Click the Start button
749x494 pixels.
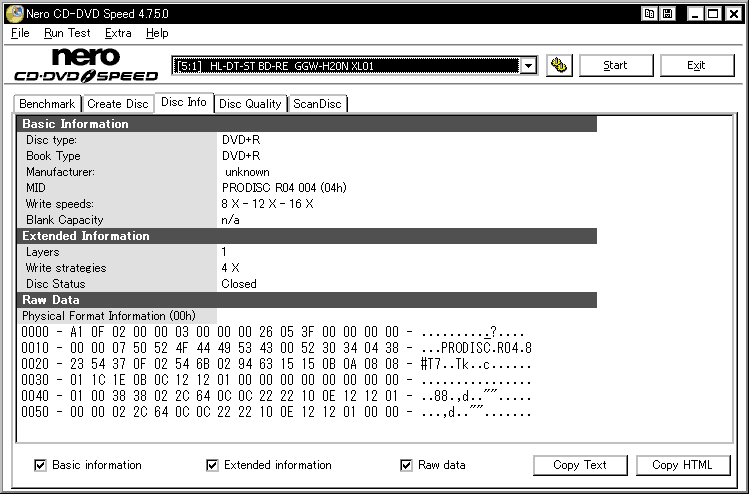click(616, 65)
